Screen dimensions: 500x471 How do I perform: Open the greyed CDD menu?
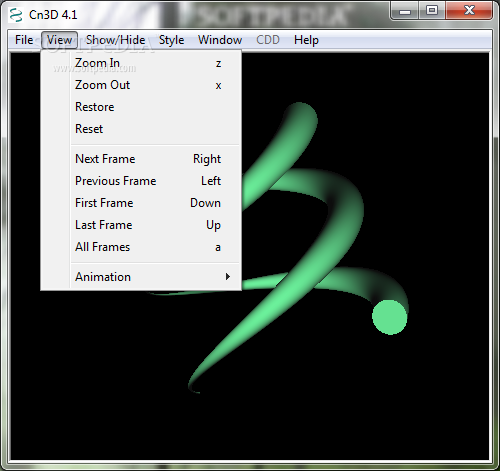[268, 40]
